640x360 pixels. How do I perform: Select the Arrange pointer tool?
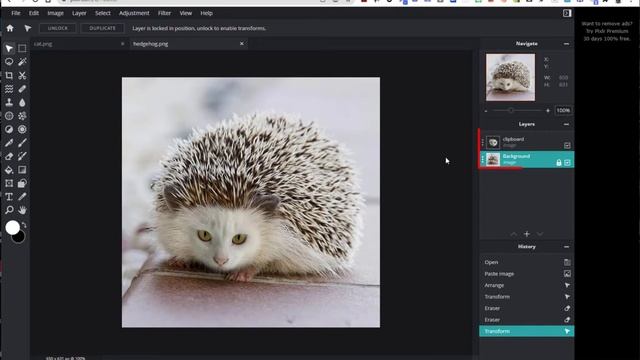click(x=9, y=49)
